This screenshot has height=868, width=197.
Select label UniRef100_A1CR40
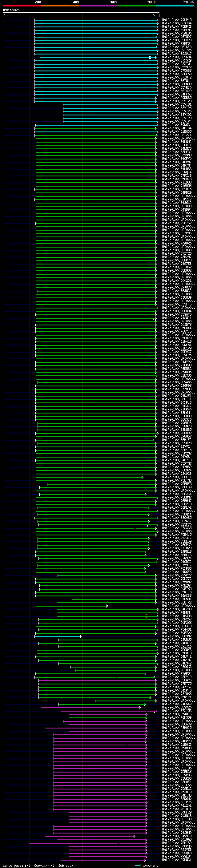pos(177,410)
